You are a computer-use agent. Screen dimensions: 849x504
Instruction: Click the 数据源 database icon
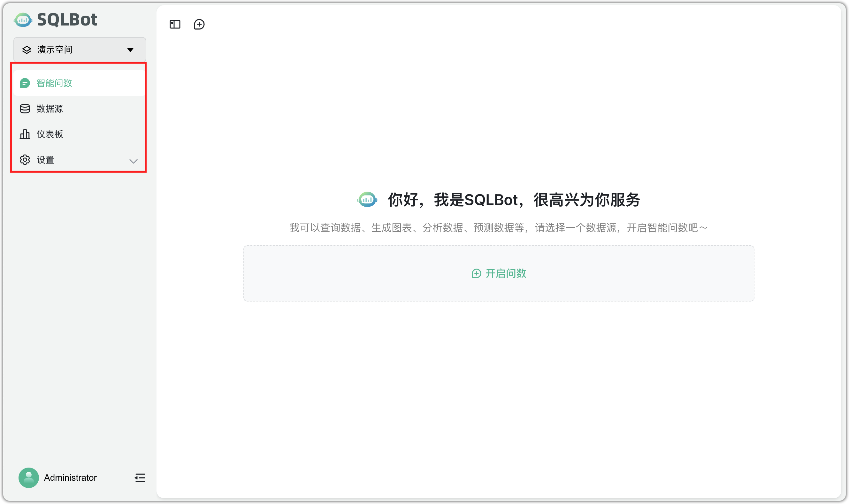25,108
